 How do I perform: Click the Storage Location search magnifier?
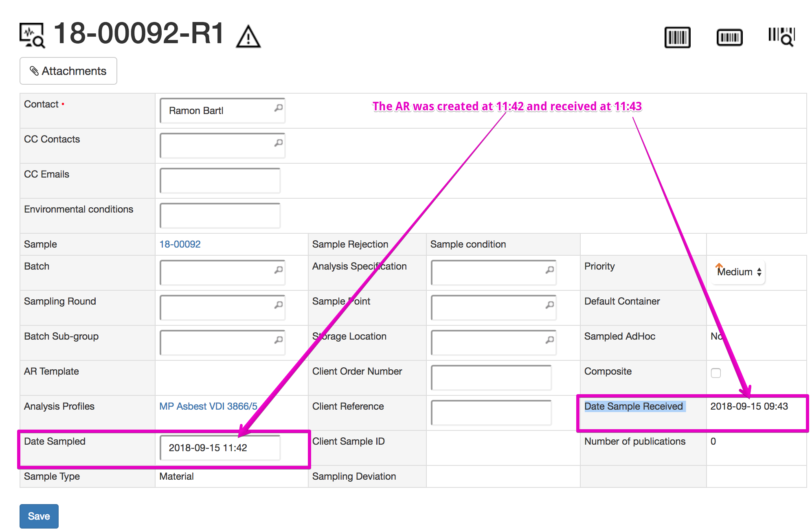pos(550,340)
